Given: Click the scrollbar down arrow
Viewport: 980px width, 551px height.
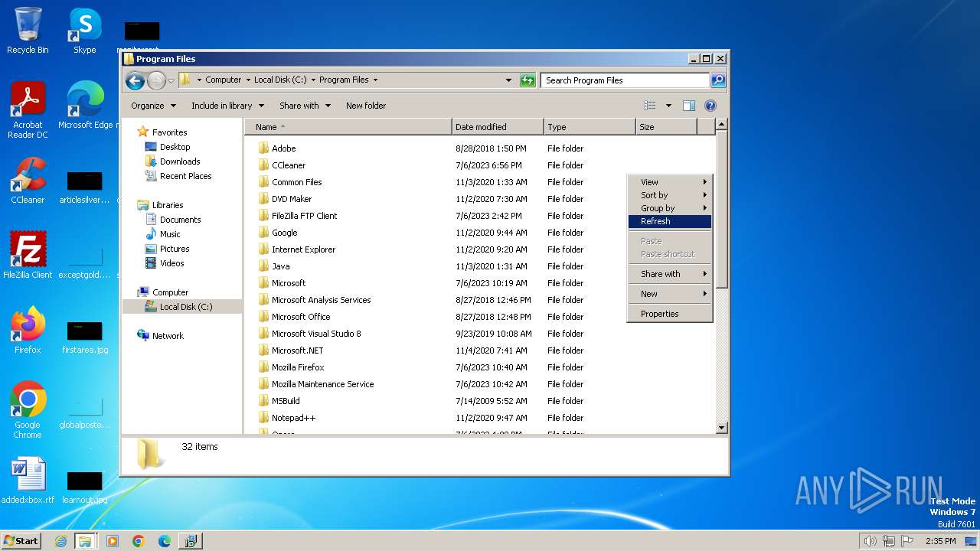Looking at the screenshot, I should click(721, 428).
